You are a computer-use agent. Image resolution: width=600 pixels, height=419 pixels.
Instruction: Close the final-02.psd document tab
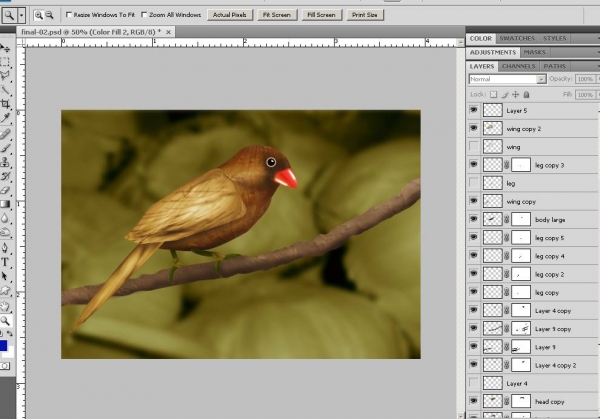[168, 32]
